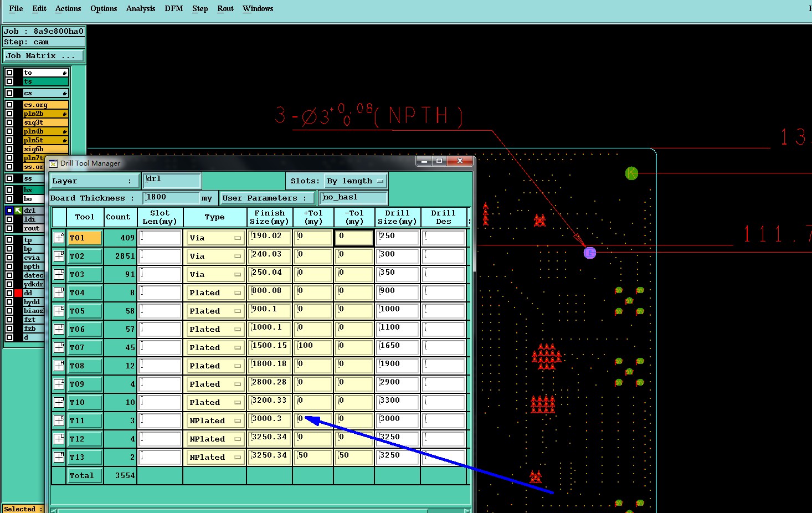Toggle the checkbox for layer 'ss'
Viewport: 812px width, 513px height.
tap(9, 178)
